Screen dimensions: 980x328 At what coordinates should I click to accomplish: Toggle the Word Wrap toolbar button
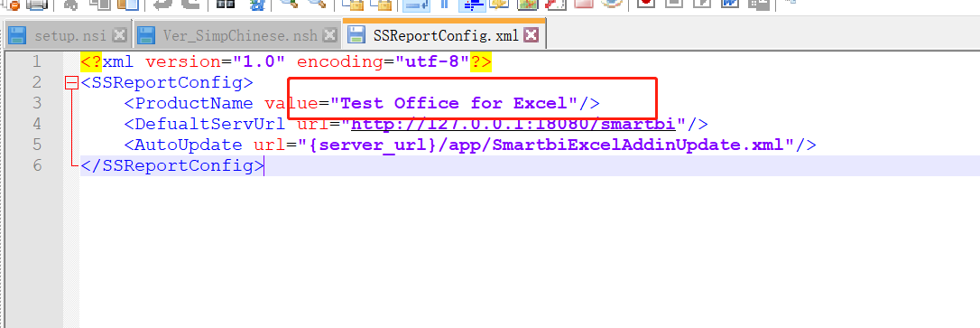[x=415, y=5]
